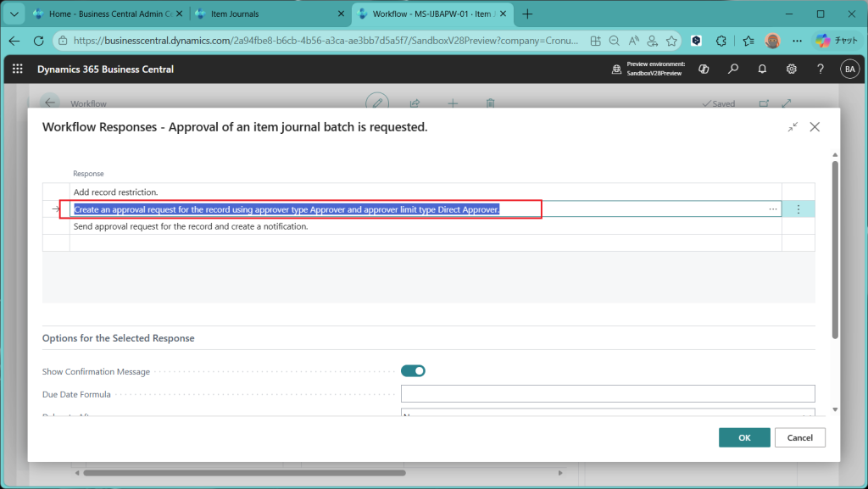Click the help question mark icon
This screenshot has height=489, width=868.
[x=820, y=69]
